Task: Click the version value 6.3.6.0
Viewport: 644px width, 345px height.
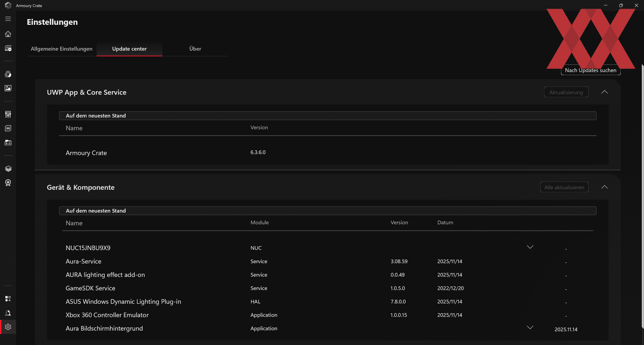Action: [x=258, y=152]
